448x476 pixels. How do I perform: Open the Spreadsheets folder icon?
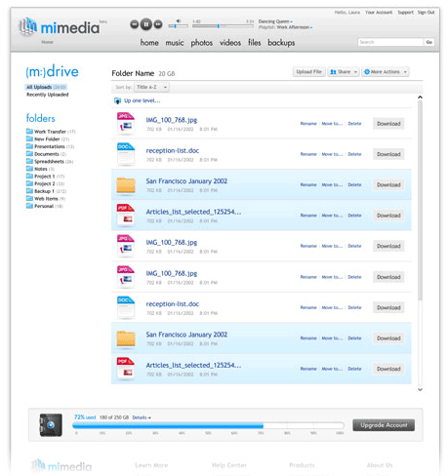click(x=29, y=161)
